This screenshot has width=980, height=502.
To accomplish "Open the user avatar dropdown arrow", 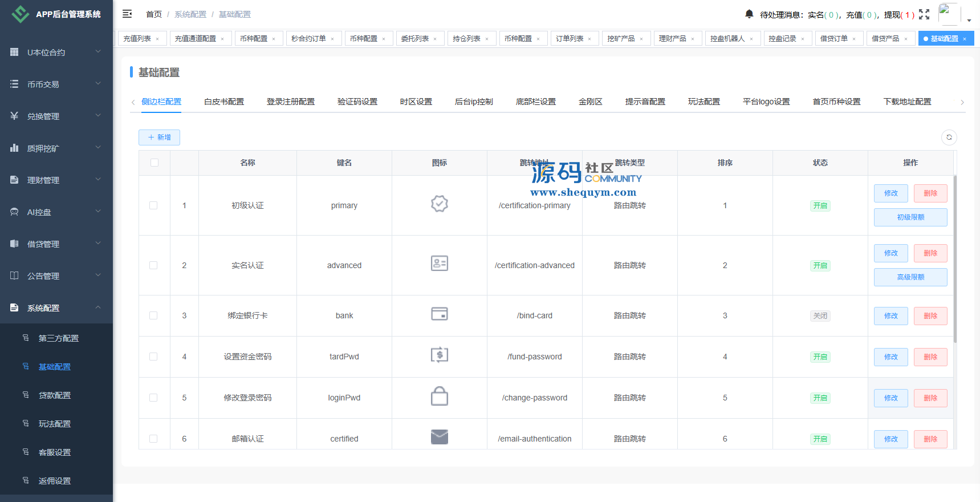I will tap(969, 20).
